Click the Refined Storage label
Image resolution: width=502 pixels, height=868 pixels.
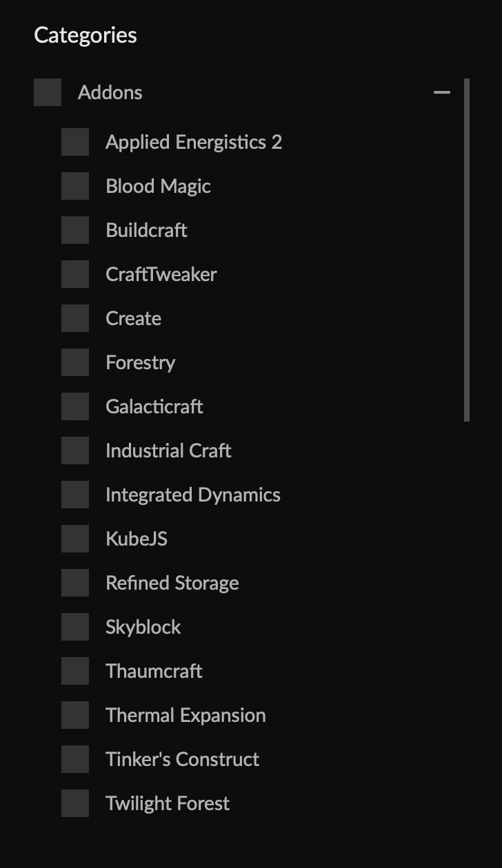pyautogui.click(x=172, y=583)
